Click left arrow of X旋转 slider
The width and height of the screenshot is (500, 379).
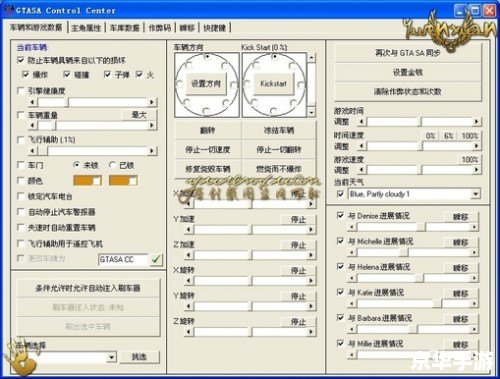(x=189, y=281)
